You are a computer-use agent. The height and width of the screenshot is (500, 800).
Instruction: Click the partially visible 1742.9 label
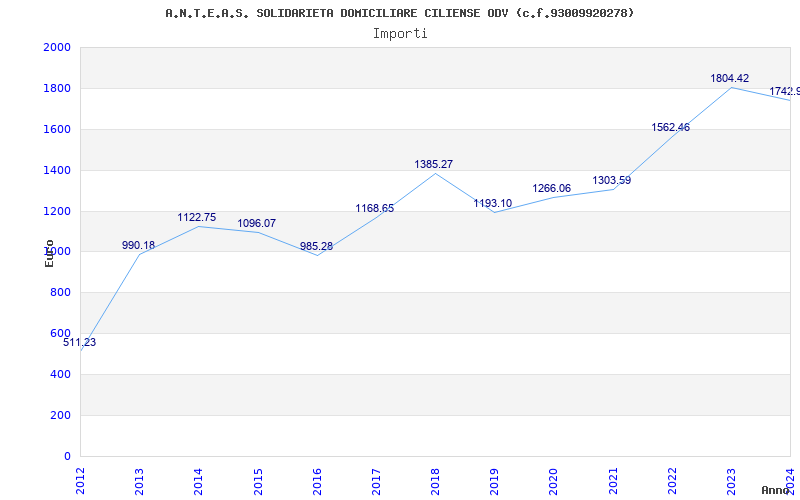785,91
